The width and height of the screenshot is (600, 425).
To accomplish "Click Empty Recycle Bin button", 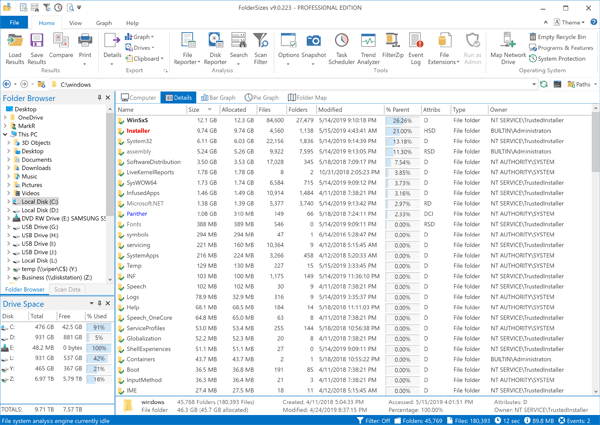I will (x=560, y=37).
